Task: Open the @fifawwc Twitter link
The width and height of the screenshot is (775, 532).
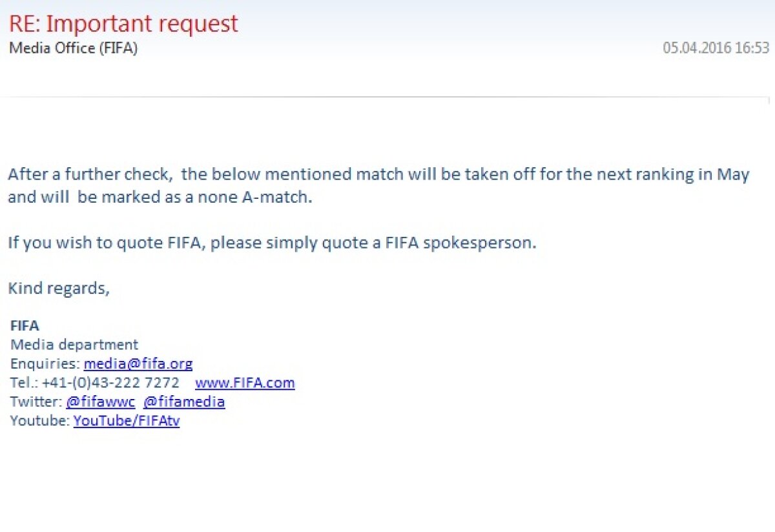Action: pyautogui.click(x=100, y=402)
